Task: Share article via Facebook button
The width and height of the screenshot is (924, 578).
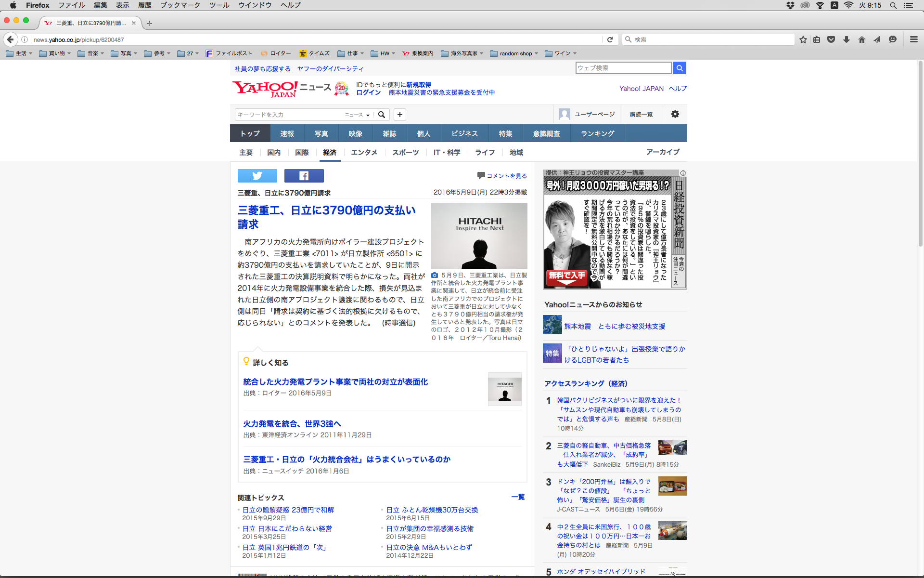Action: pos(304,176)
